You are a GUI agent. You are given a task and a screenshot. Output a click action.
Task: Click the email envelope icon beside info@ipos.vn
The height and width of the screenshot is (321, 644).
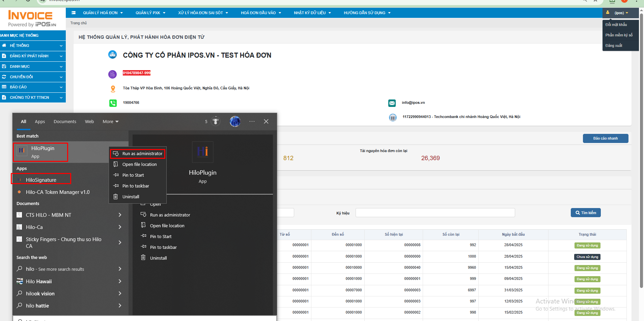392,103
